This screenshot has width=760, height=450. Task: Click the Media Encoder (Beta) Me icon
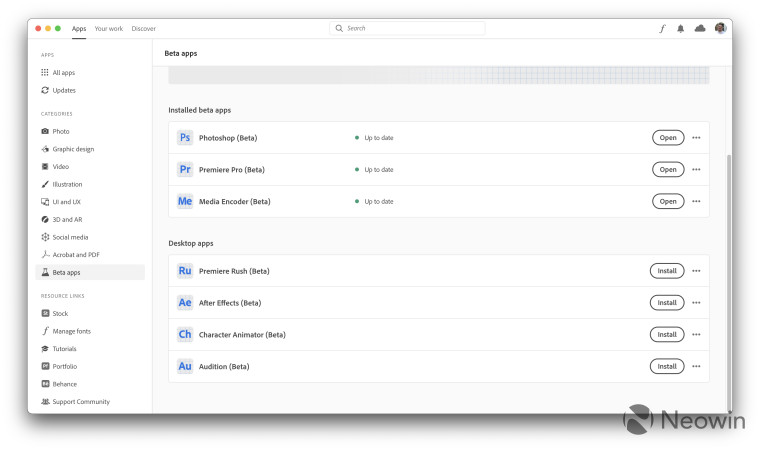point(185,201)
